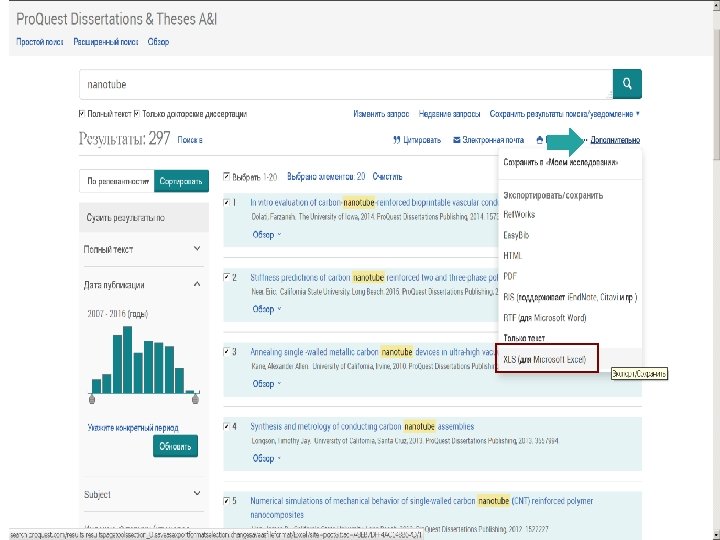Image resolution: width=720 pixels, height=540 pixels.
Task: Click the right handle of date range slider
Action: (x=195, y=399)
